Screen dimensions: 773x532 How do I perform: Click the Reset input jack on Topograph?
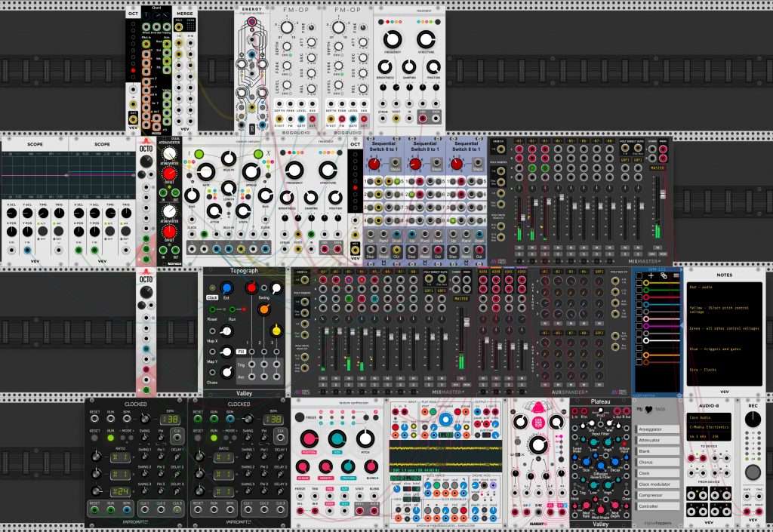pyautogui.click(x=212, y=309)
